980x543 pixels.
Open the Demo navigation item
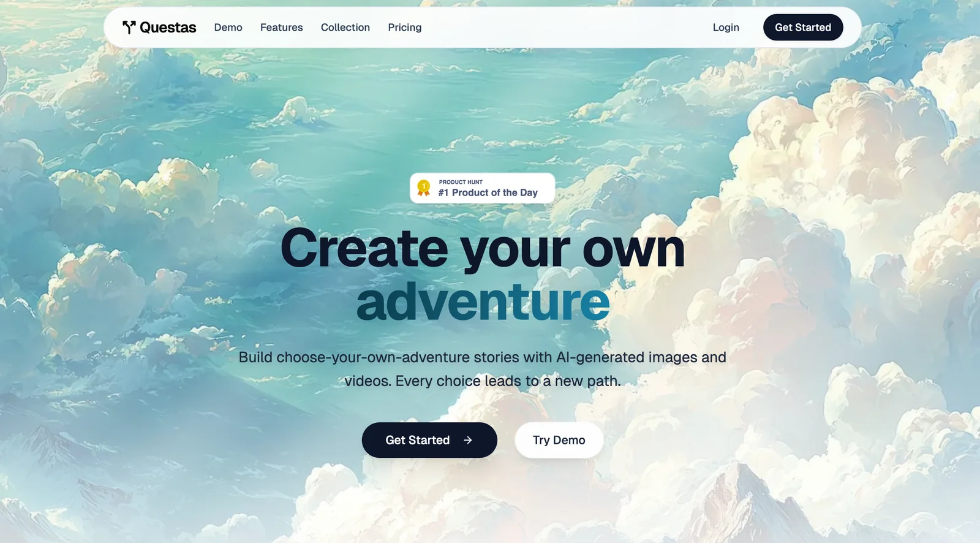(x=228, y=28)
